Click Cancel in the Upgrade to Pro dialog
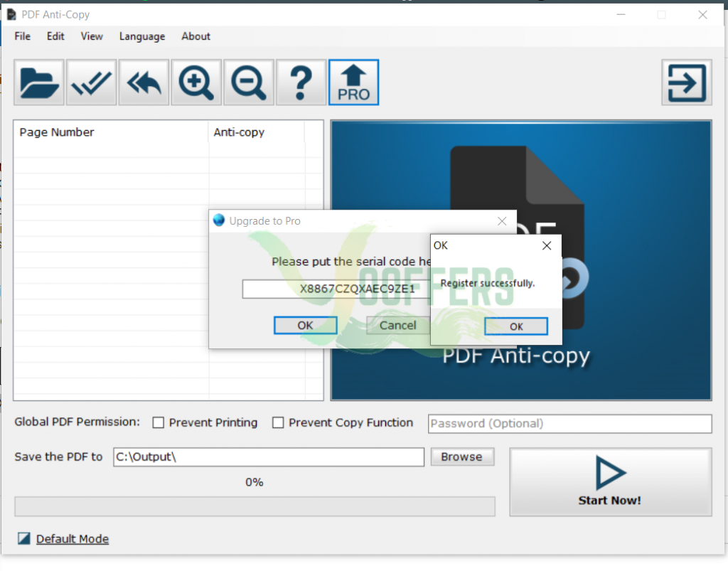The image size is (728, 571). 398,326
